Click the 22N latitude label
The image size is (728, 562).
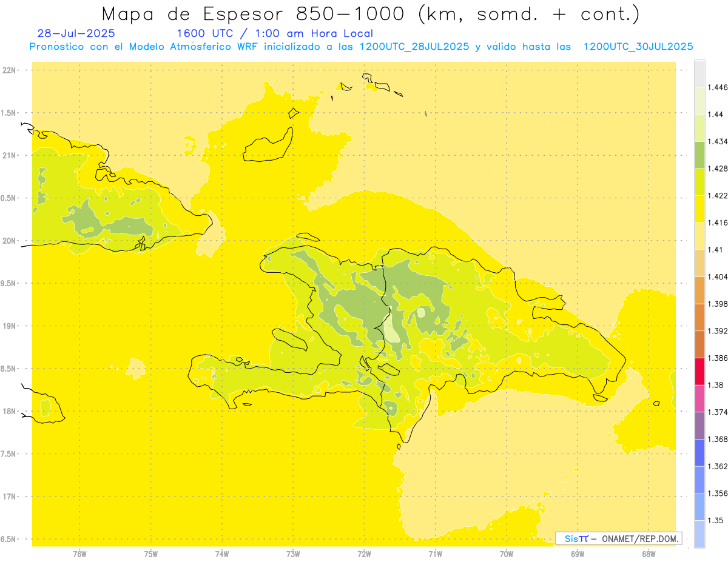tap(9, 70)
